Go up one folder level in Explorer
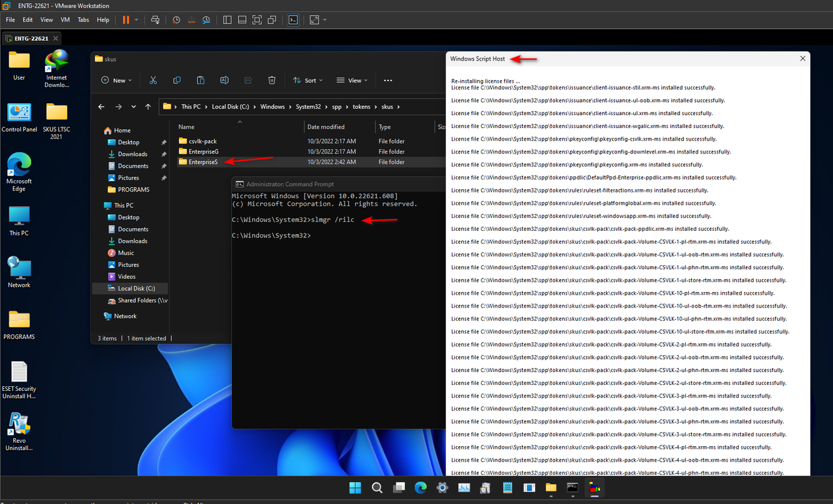833x504 pixels. pyautogui.click(x=148, y=107)
